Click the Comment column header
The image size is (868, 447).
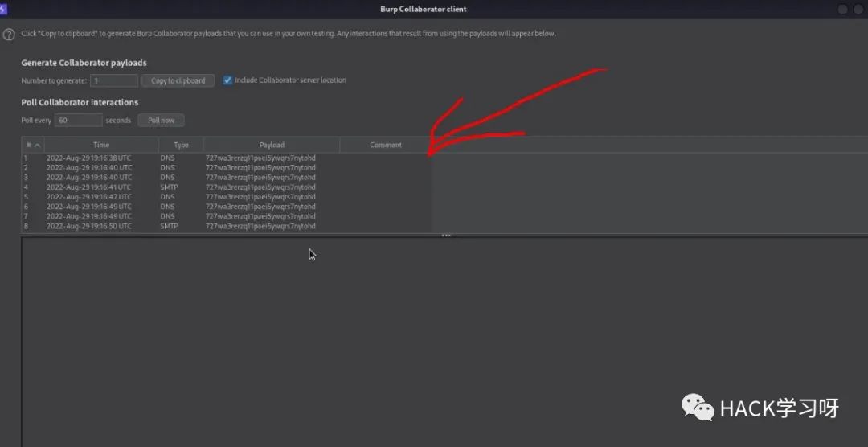coord(385,146)
